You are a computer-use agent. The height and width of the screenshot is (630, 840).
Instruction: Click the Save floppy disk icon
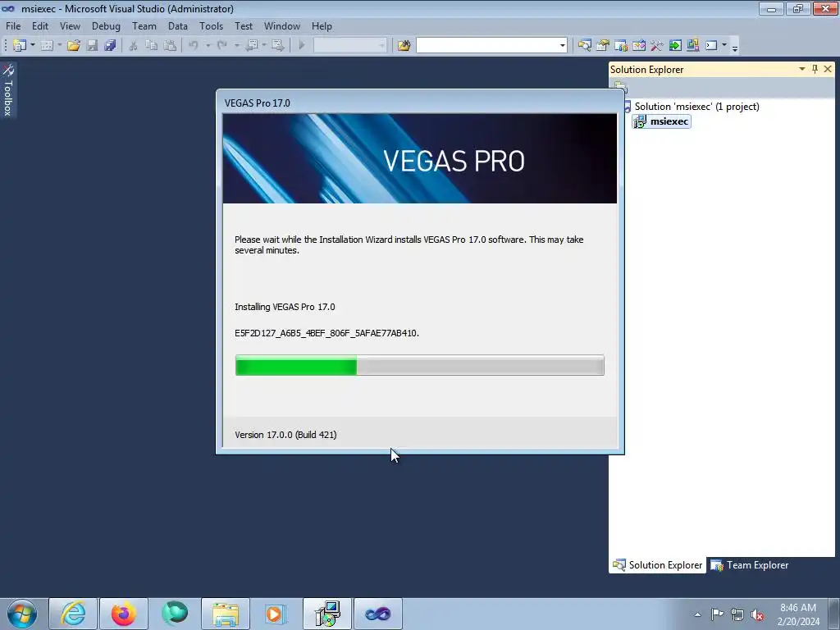tap(92, 46)
